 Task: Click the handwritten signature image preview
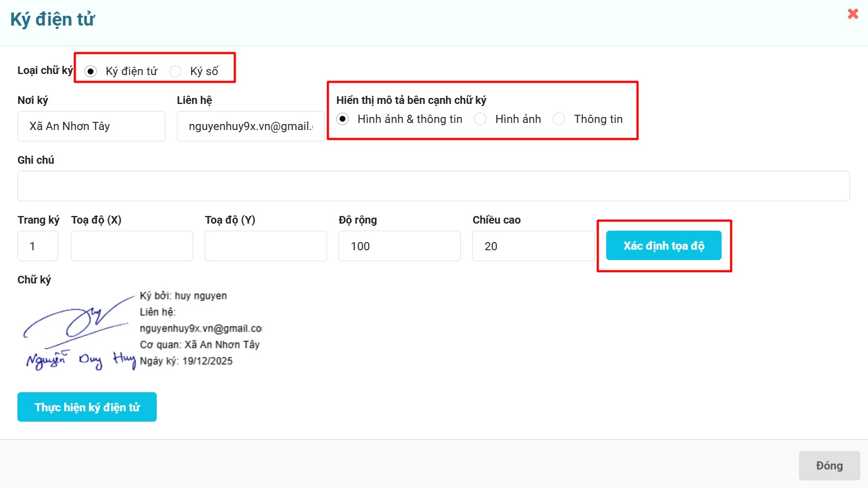coord(79,332)
